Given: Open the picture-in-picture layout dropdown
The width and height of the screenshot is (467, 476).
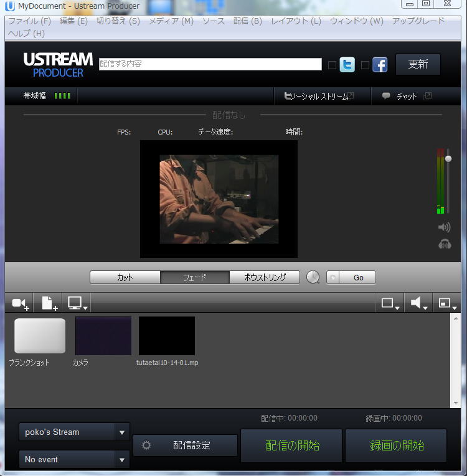Looking at the screenshot, I should (447, 303).
